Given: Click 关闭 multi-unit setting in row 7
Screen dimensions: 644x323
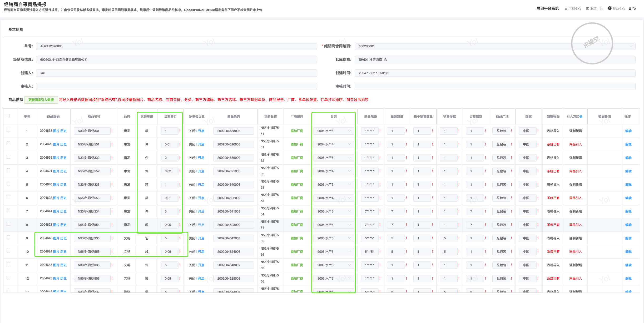Looking at the screenshot, I should coord(192,211).
